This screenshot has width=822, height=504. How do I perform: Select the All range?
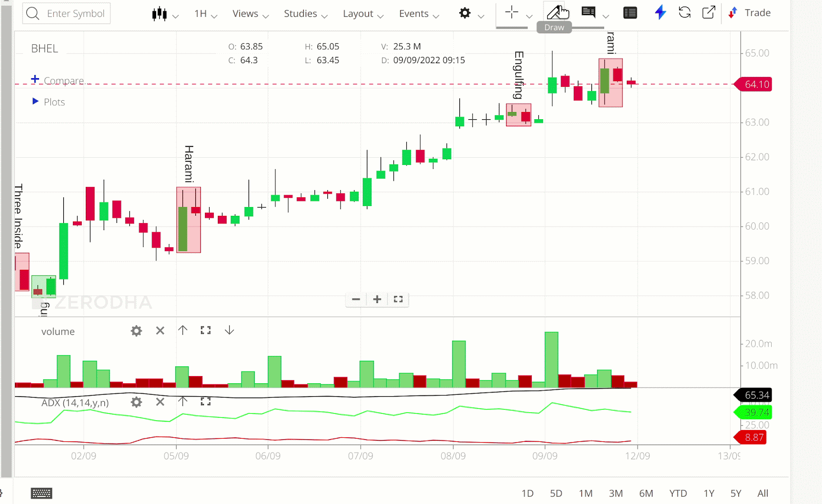[763, 493]
